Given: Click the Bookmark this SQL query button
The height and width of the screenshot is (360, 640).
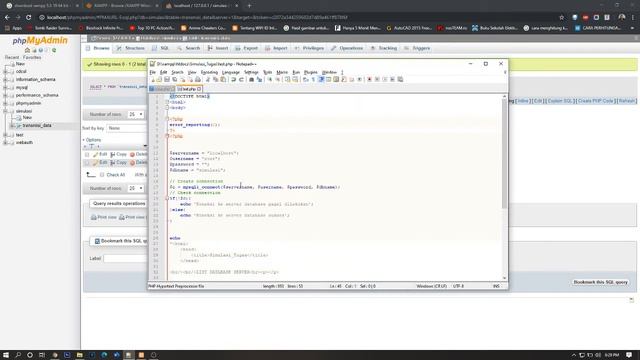Looking at the screenshot, I should pyautogui.click(x=600, y=282).
